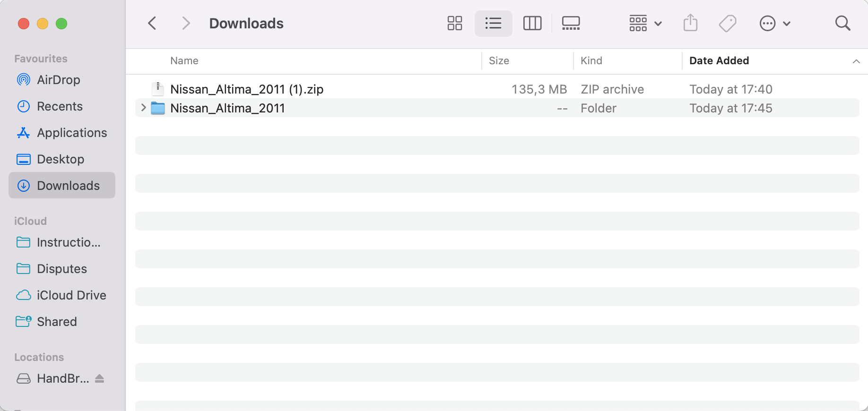This screenshot has width=868, height=411.
Task: Toggle the sort direction arrow
Action: click(x=856, y=61)
